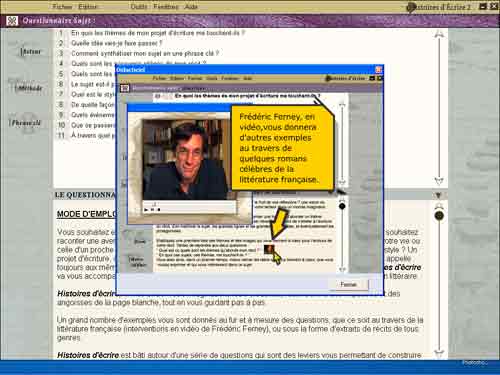Play the Frédéric Ferney video
This screenshot has width=500, height=375.
[x=146, y=210]
